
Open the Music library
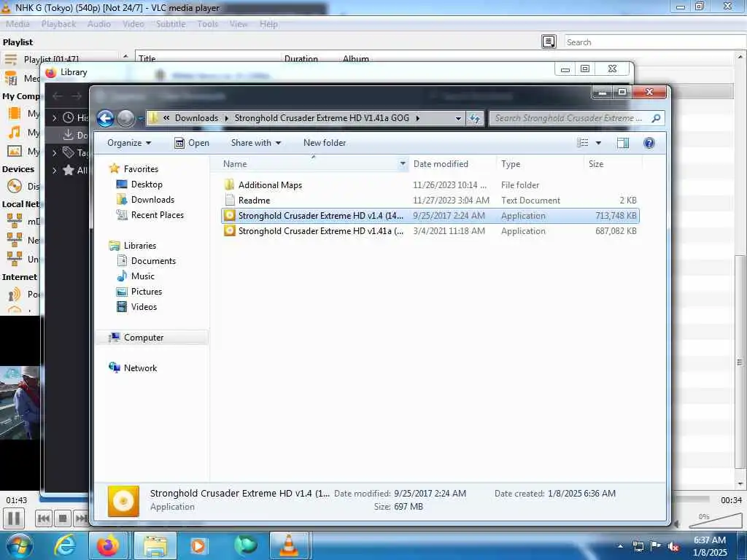tap(142, 276)
